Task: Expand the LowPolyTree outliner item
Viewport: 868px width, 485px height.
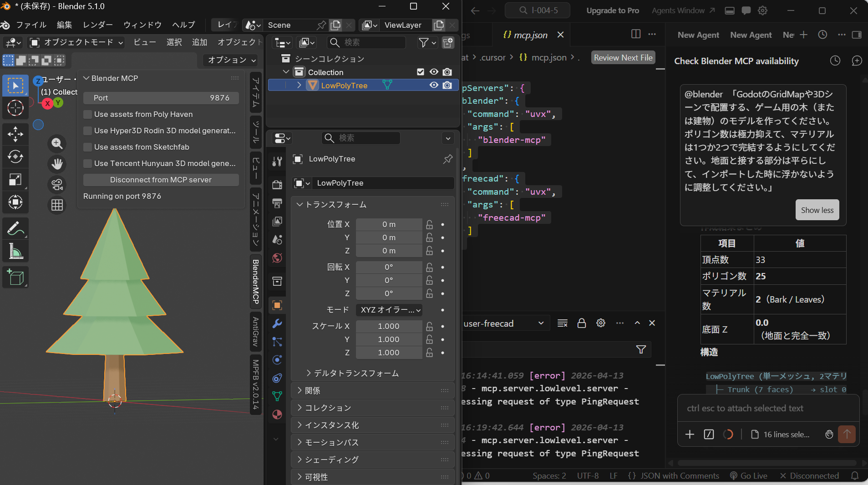Action: 299,85
